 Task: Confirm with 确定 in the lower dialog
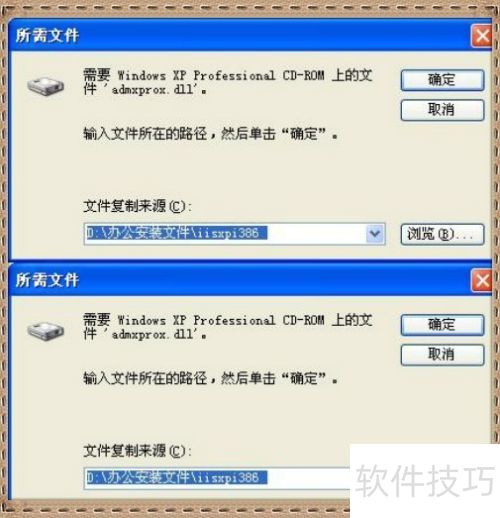(x=442, y=325)
